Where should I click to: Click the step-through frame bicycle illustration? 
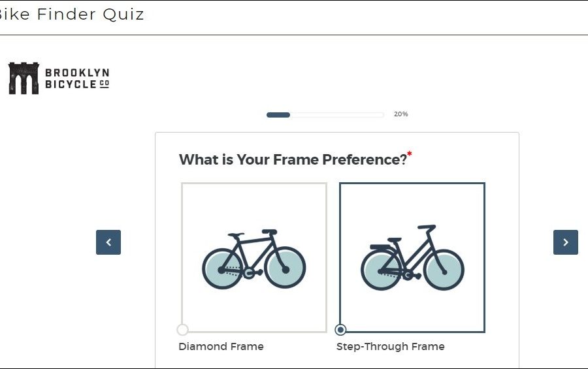tap(412, 259)
